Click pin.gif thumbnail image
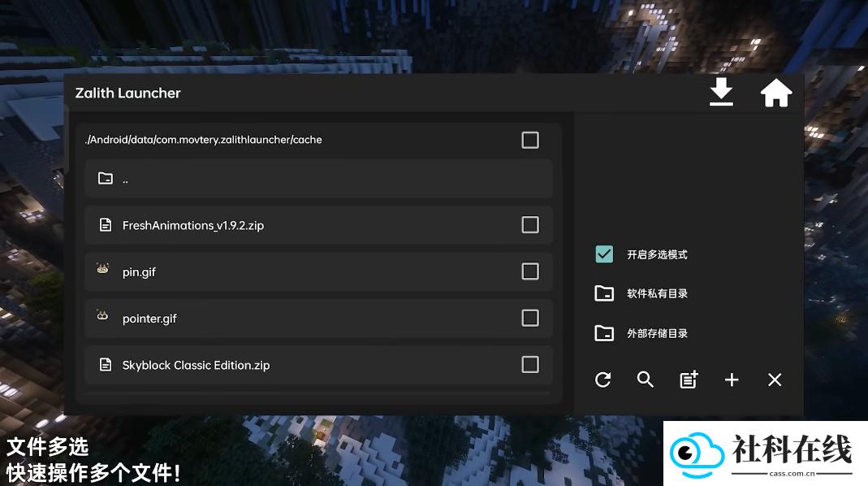The image size is (868, 486). (x=103, y=269)
